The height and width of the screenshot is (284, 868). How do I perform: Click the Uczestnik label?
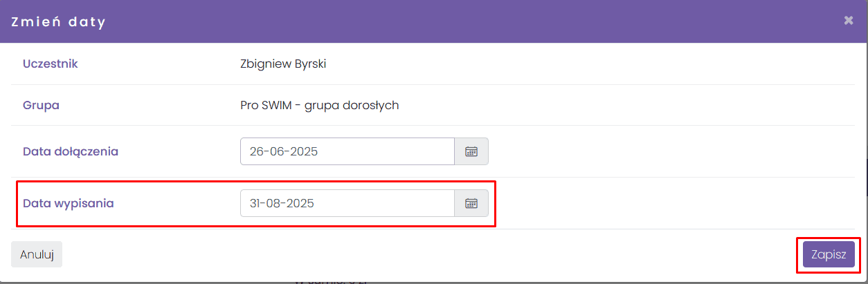[x=50, y=64]
